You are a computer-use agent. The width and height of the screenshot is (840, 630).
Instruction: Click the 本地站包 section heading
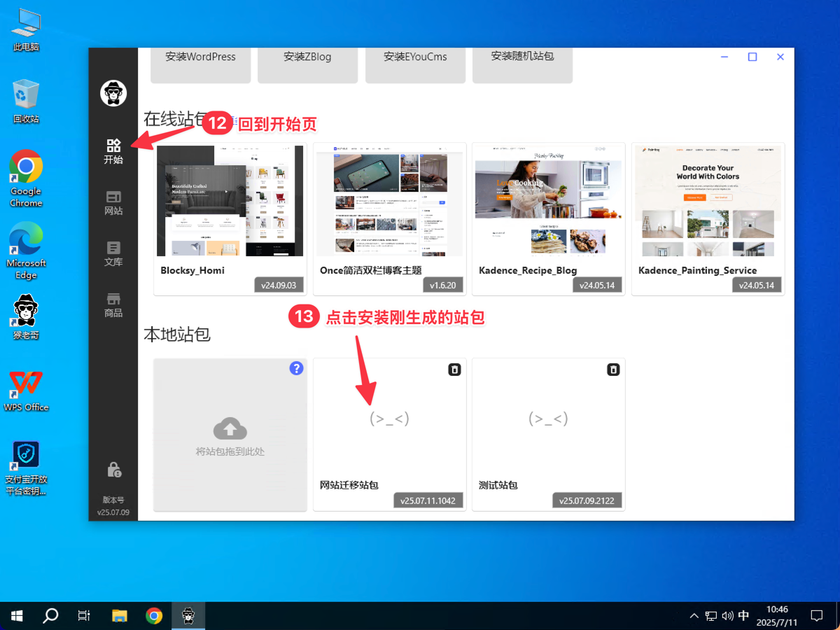177,335
